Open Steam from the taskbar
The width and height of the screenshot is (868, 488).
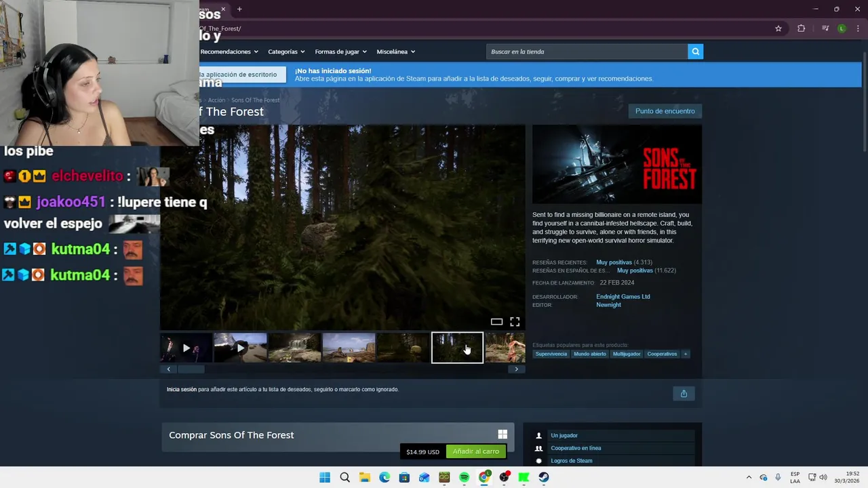pyautogui.click(x=544, y=477)
